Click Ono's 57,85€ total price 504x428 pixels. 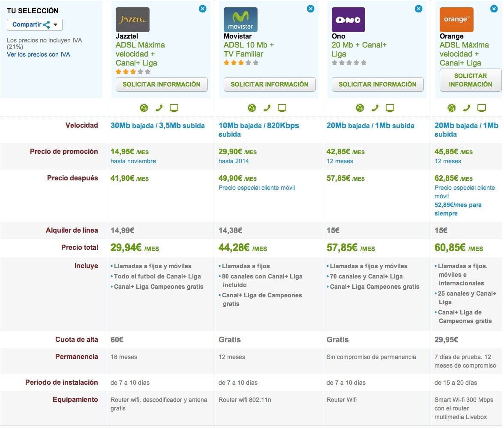[351, 248]
